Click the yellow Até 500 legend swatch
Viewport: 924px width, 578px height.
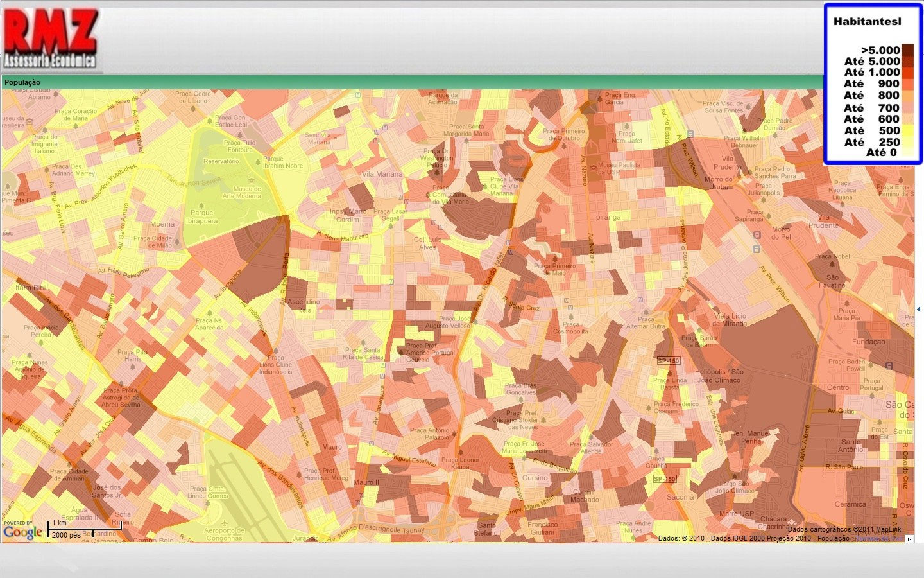click(907, 131)
